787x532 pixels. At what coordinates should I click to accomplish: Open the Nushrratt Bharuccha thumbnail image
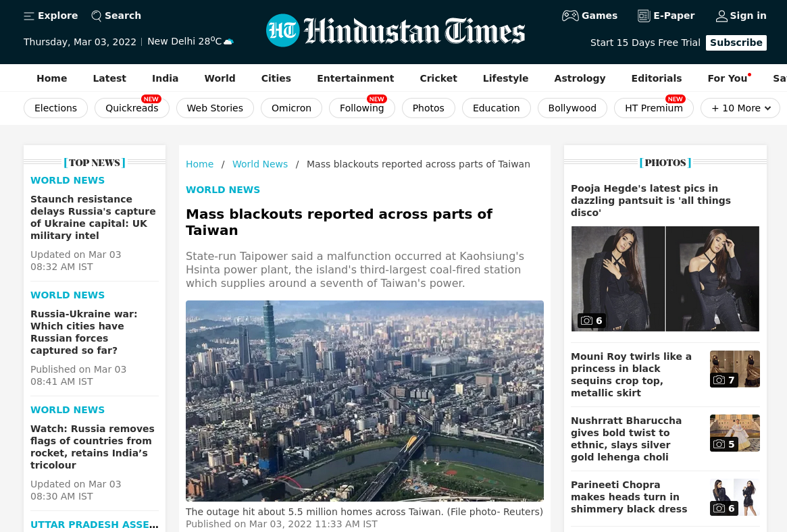[x=735, y=433]
